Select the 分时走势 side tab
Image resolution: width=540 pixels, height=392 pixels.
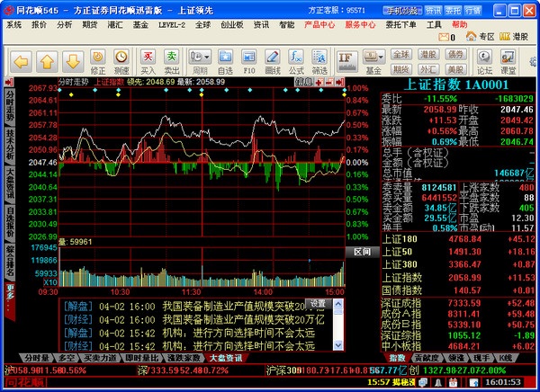click(9, 105)
